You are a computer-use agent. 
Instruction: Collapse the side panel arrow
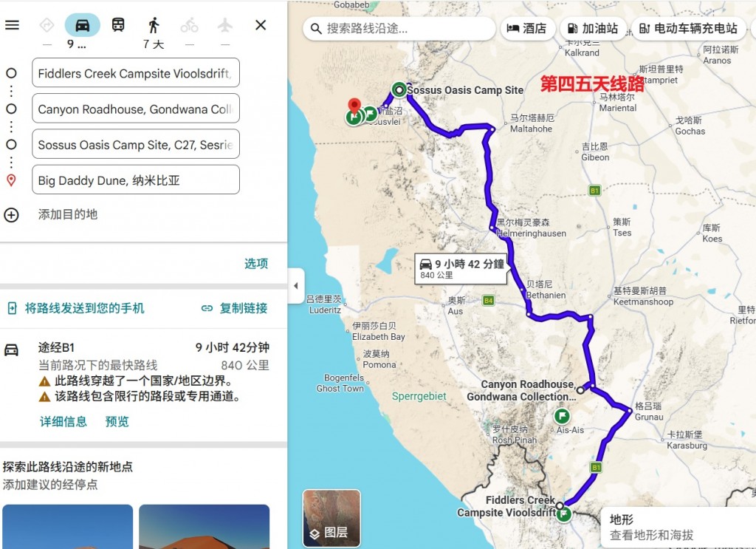[295, 286]
